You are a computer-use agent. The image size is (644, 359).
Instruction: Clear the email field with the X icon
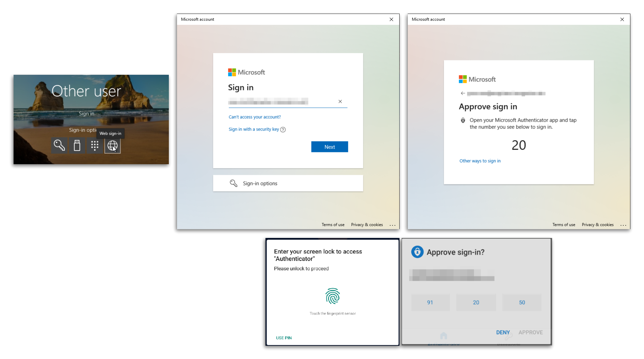pos(340,101)
